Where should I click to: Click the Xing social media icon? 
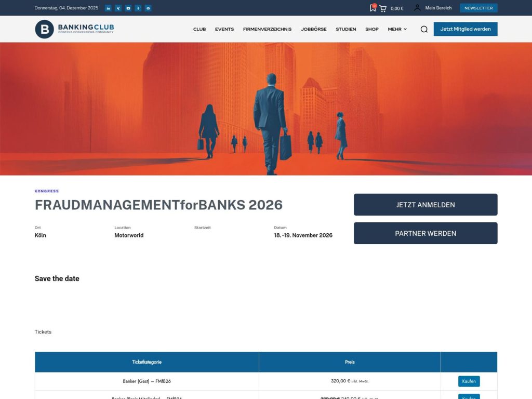coord(118,8)
